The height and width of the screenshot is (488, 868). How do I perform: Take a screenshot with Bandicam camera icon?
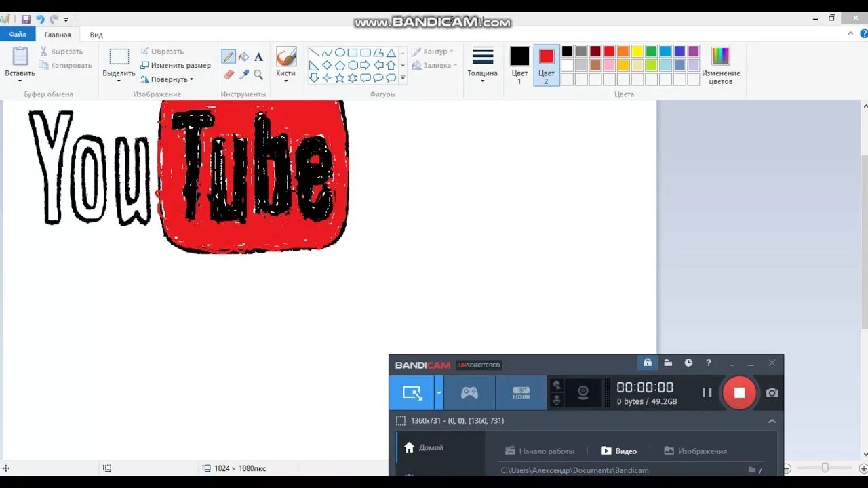point(772,392)
